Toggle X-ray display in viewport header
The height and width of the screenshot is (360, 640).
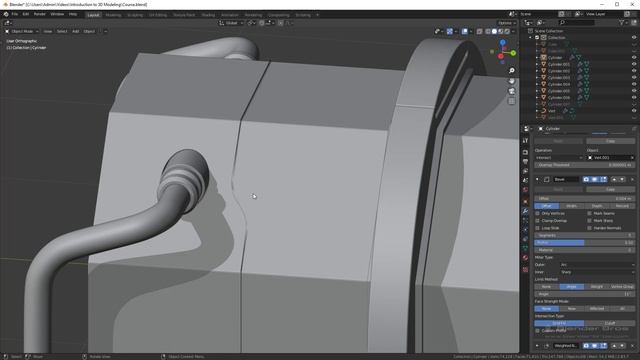(x=479, y=31)
